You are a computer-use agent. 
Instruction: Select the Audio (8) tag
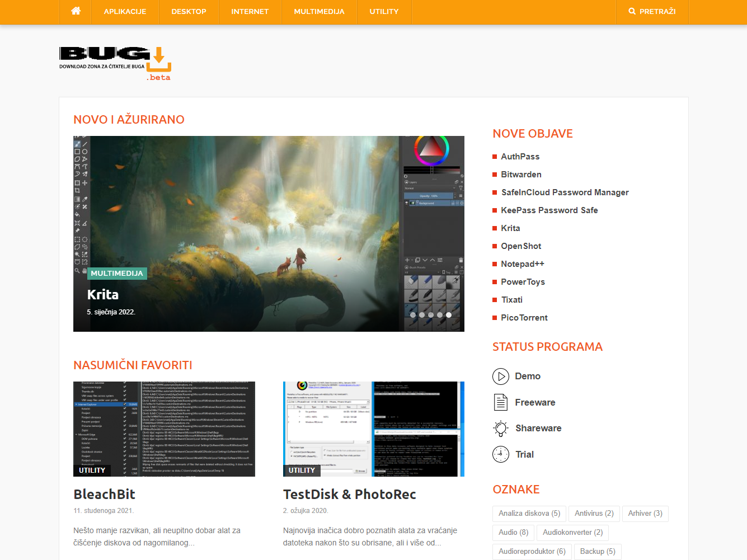pyautogui.click(x=513, y=533)
